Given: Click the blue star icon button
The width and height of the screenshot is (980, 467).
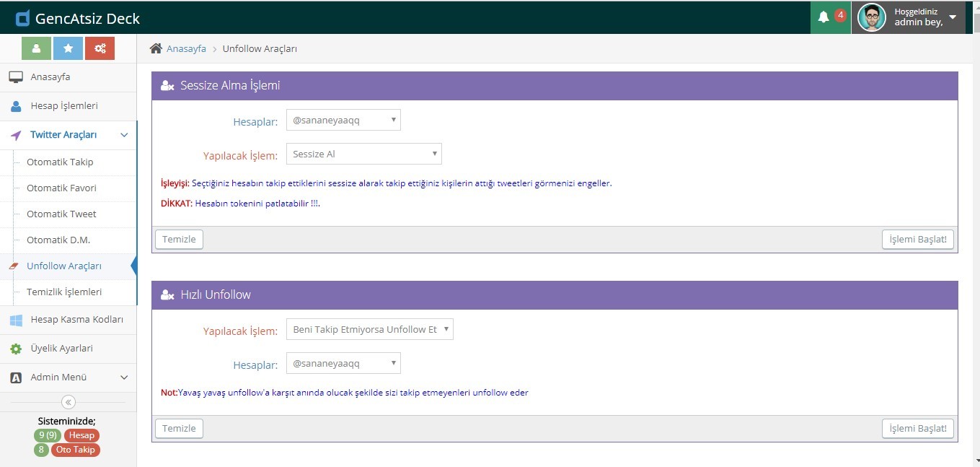Looking at the screenshot, I should 68,48.
